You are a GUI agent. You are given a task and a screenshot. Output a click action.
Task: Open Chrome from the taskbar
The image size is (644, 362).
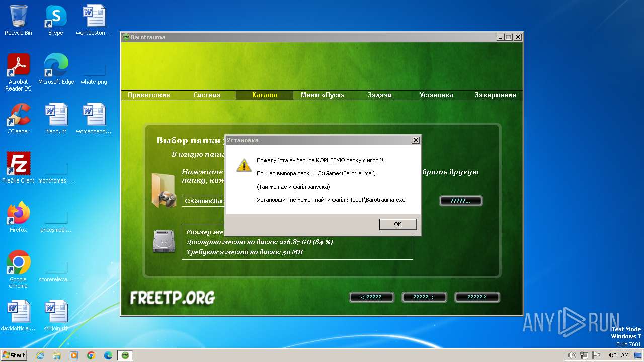point(91,355)
